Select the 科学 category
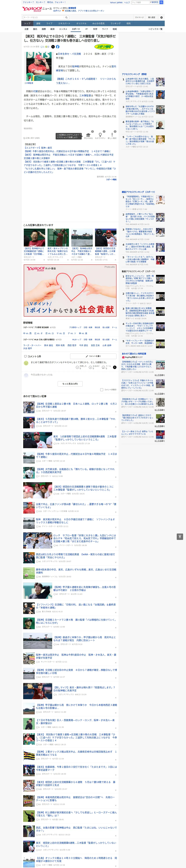This screenshot has height=868, width=186. point(95,29)
